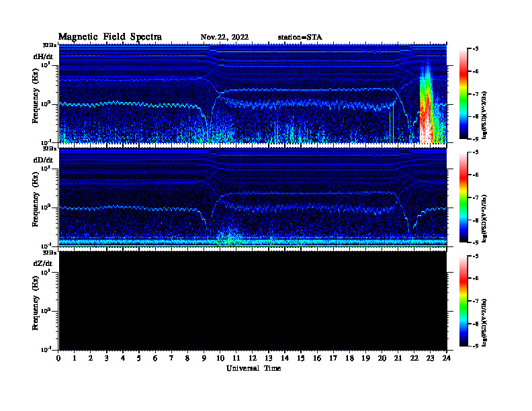Click the "Universal Time" axis title
The width and height of the screenshot is (532, 411).
[x=253, y=368]
